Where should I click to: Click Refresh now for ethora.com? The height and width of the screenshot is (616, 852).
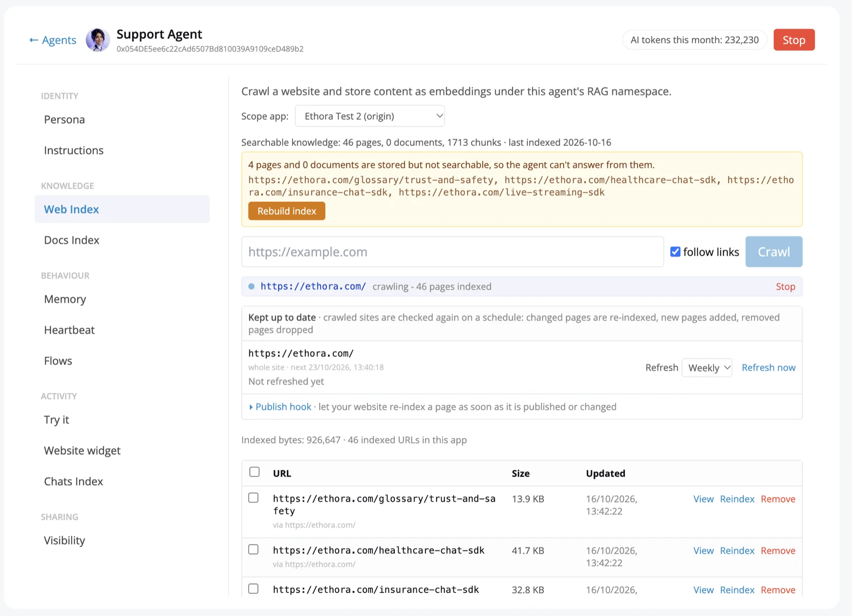[768, 368]
